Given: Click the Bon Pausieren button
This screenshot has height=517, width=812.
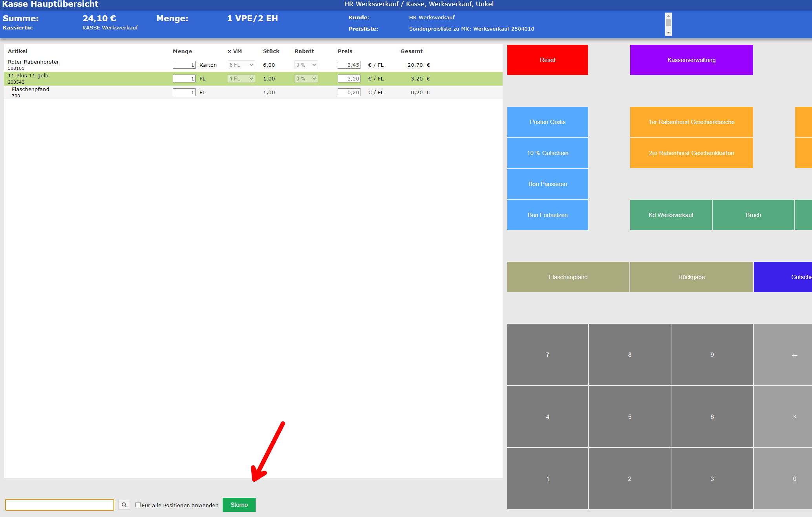Looking at the screenshot, I should point(547,184).
